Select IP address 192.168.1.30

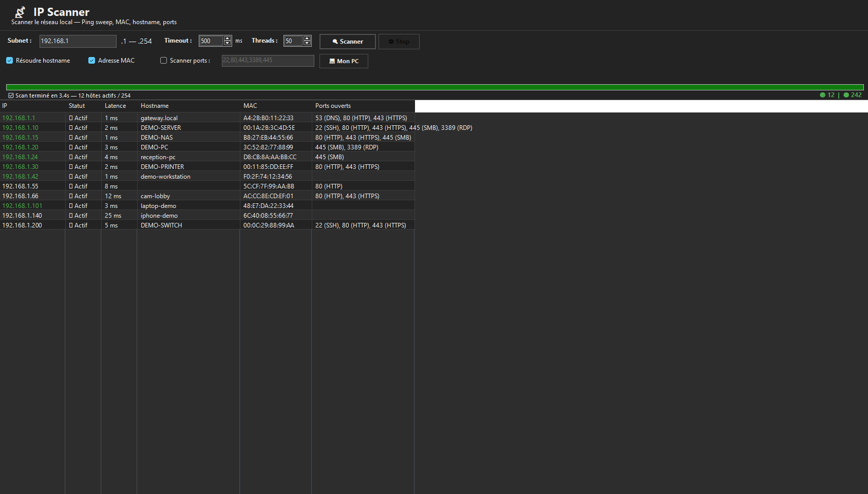[x=20, y=167]
